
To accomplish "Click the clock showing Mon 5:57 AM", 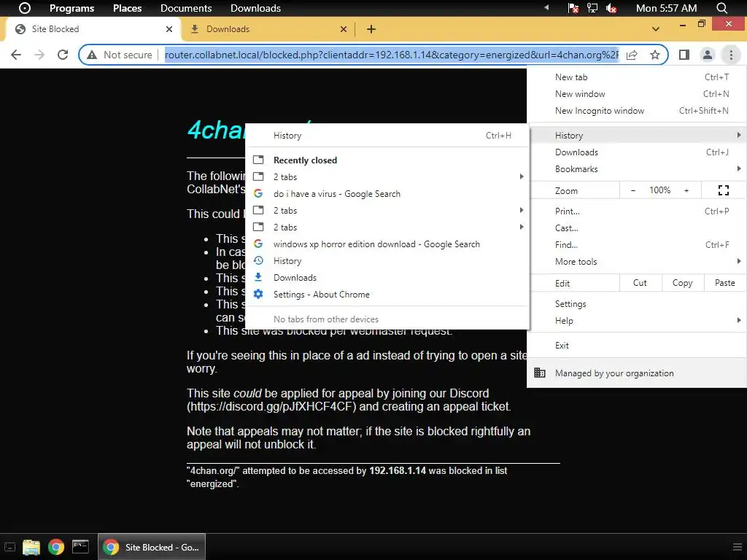I will point(666,8).
